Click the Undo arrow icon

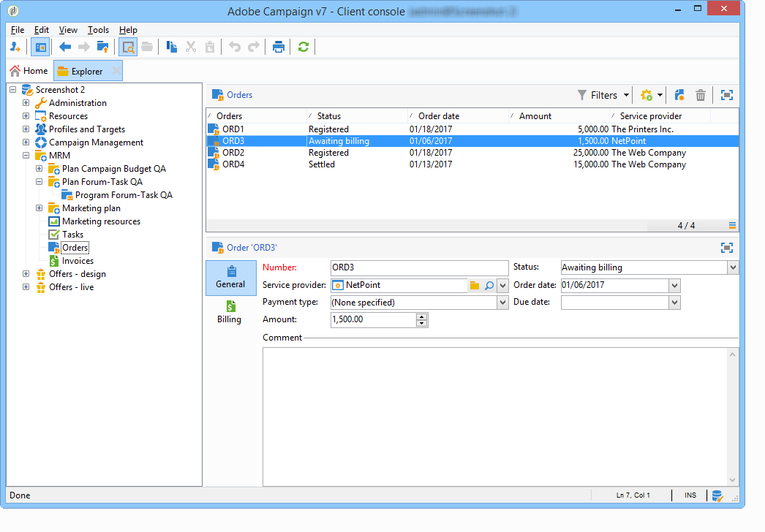click(235, 47)
